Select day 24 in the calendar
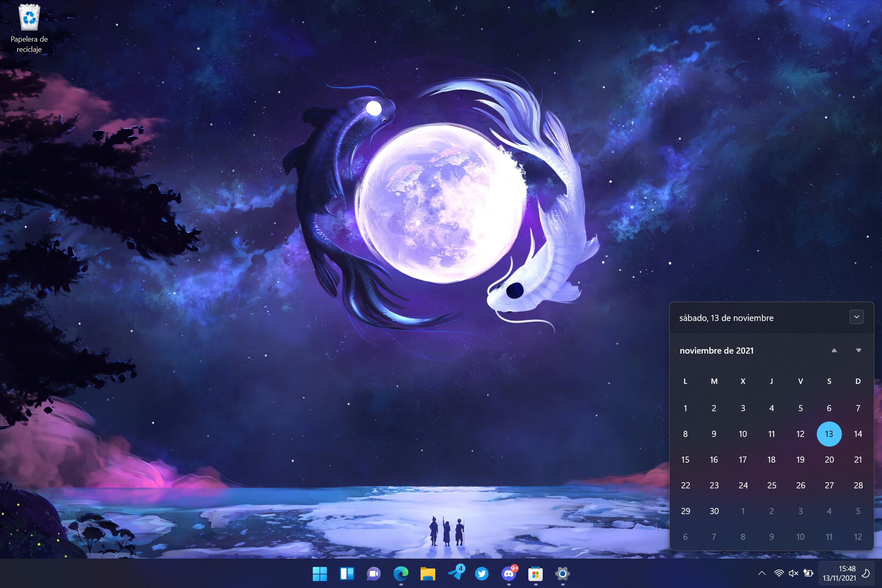 point(743,485)
